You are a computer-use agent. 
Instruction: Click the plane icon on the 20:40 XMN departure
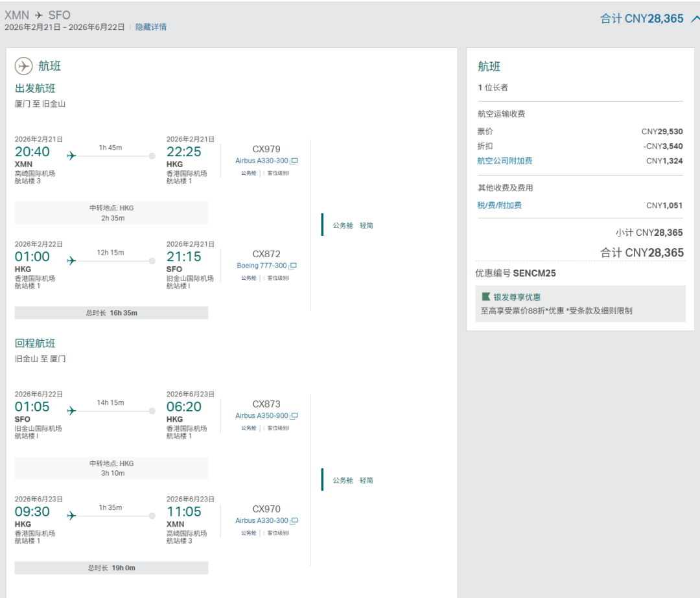[x=71, y=155]
